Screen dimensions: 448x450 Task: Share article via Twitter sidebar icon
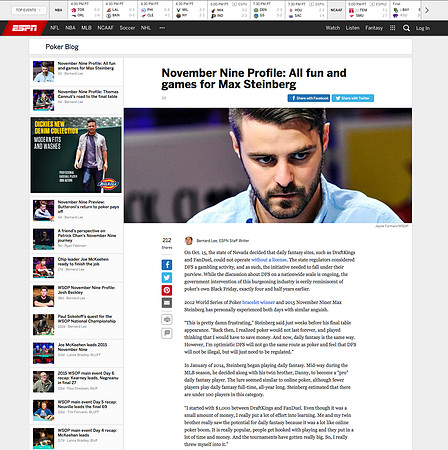click(x=167, y=278)
